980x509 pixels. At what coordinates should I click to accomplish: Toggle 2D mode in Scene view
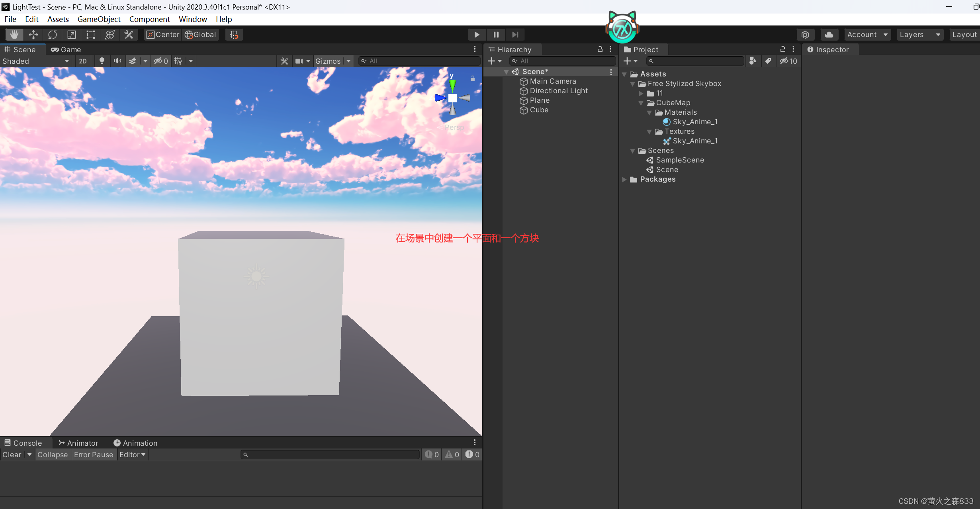coord(83,61)
